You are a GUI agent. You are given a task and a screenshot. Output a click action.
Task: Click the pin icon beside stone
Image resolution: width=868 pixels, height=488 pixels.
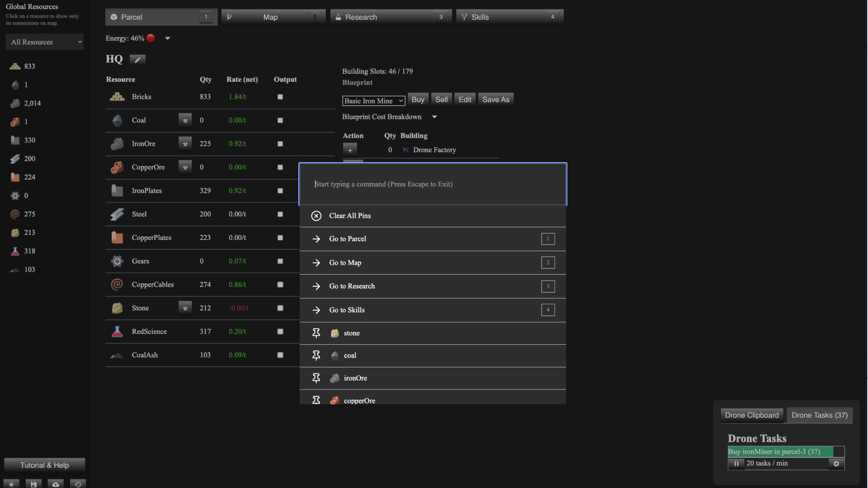pyautogui.click(x=316, y=333)
